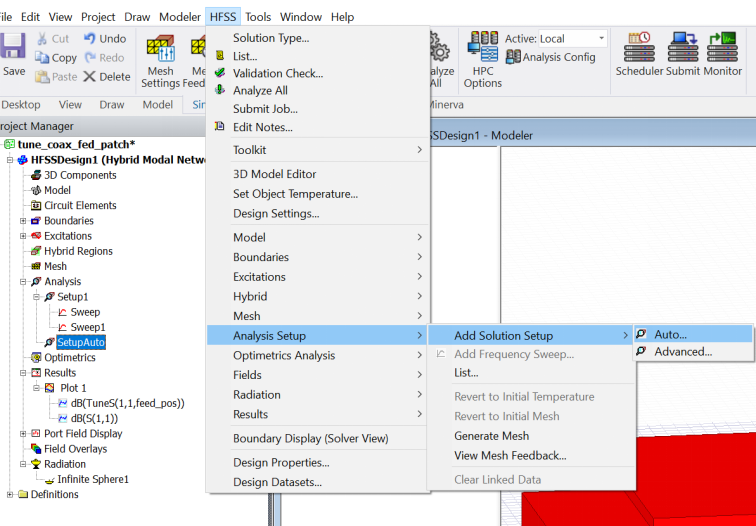Select SetupAuto in project tree
Viewport: 756px width, 526px height.
pyautogui.click(x=80, y=342)
